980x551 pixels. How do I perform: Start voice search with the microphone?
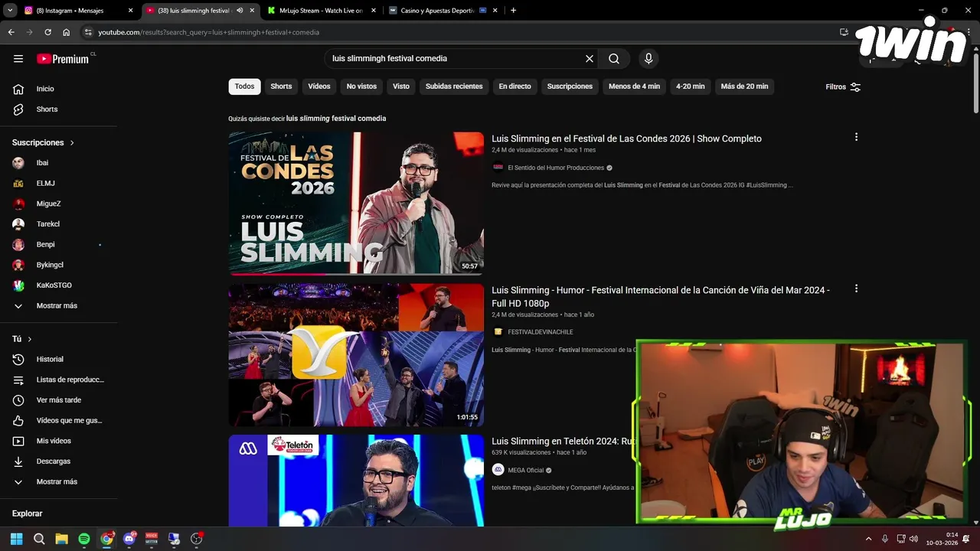point(648,59)
